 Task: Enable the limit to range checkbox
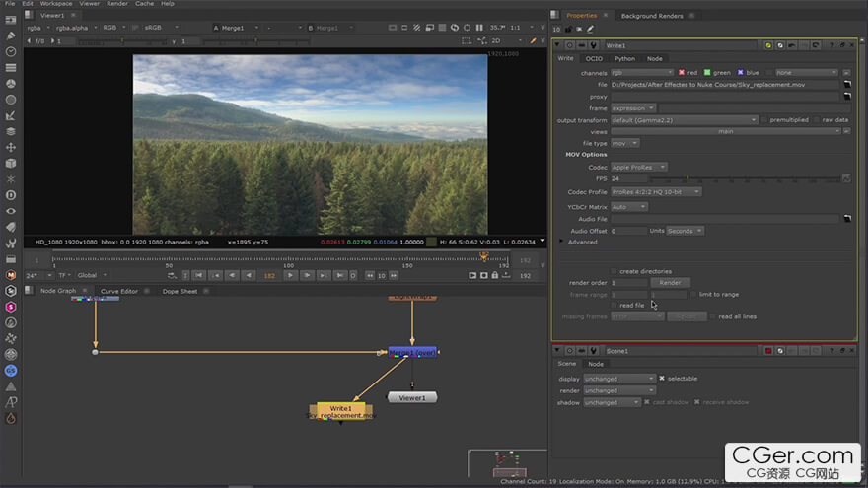693,295
